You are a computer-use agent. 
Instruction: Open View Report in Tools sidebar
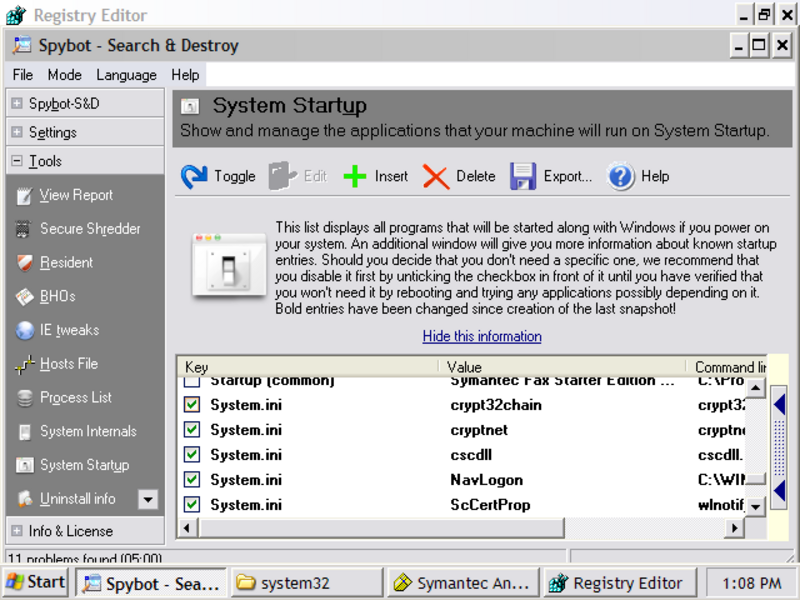(76, 195)
